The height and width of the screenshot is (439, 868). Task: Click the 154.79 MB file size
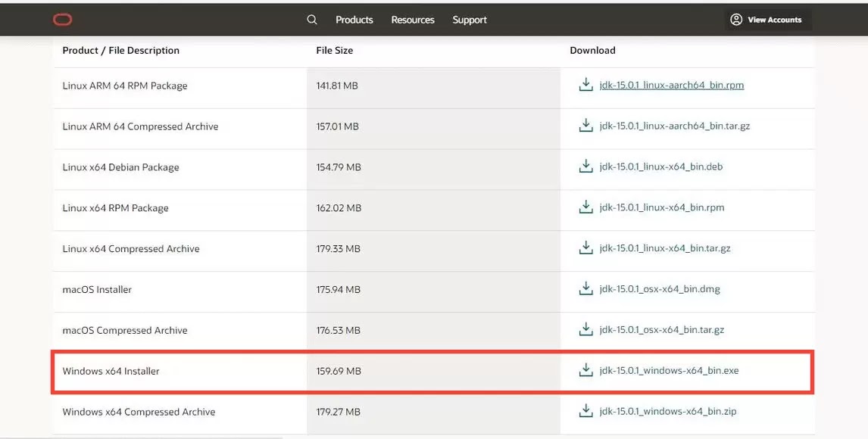pyautogui.click(x=339, y=167)
